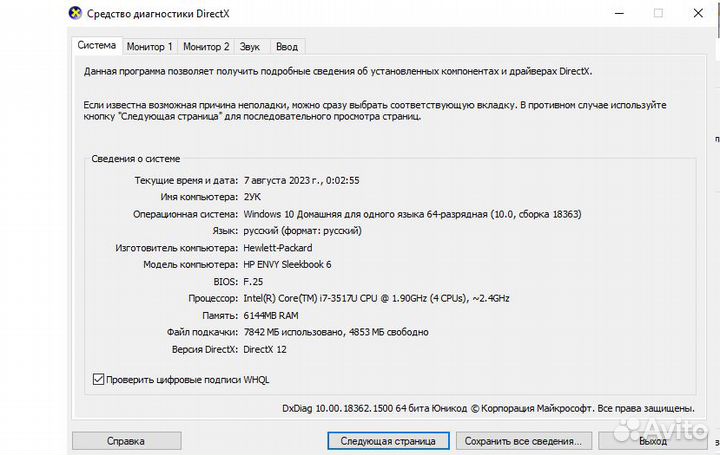Click the page file value 7842 МБ использовано
Screen dimensions: 720x455
(x=336, y=332)
